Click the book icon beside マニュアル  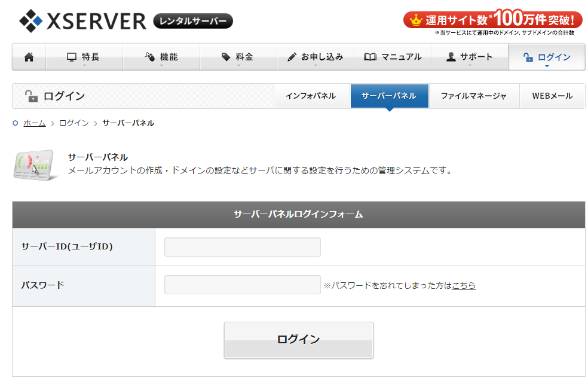point(370,57)
